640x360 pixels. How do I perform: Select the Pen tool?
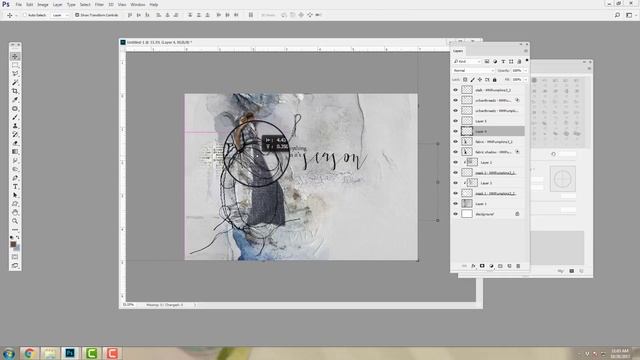click(15, 178)
